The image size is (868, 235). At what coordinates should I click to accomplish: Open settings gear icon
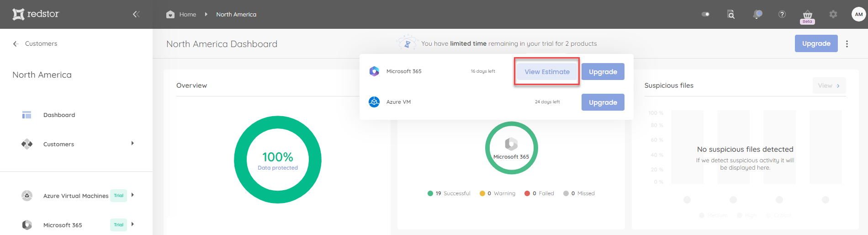coord(833,14)
